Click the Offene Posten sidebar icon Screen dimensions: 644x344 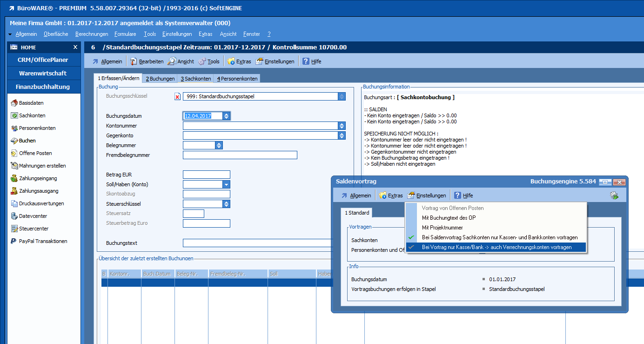[14, 153]
